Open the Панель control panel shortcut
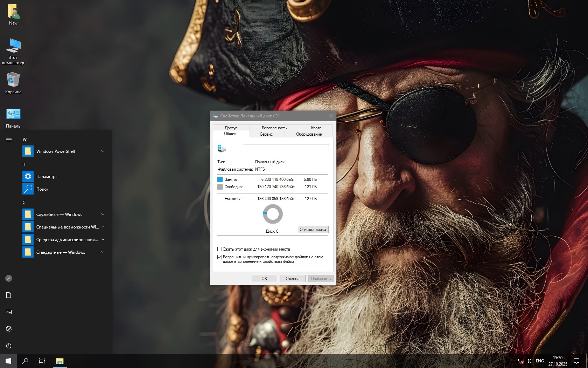588x368 pixels. coord(13,117)
